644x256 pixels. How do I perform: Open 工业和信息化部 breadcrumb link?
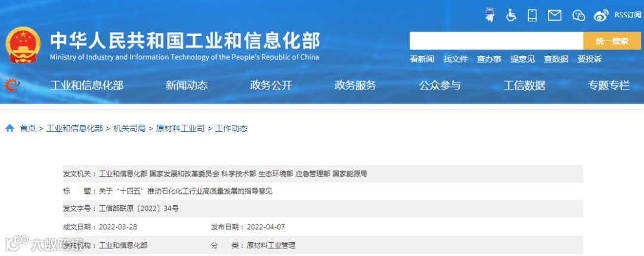75,129
